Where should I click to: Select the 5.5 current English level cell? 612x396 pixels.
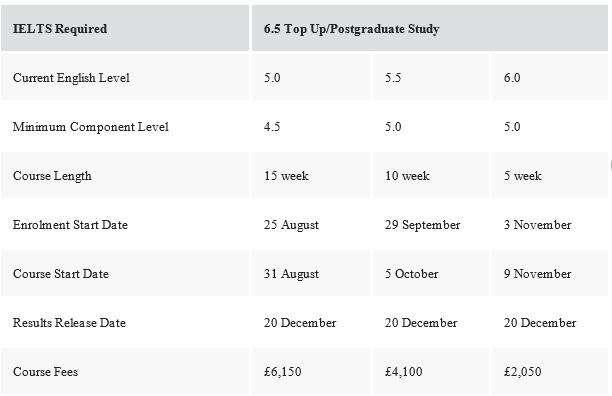click(x=431, y=77)
